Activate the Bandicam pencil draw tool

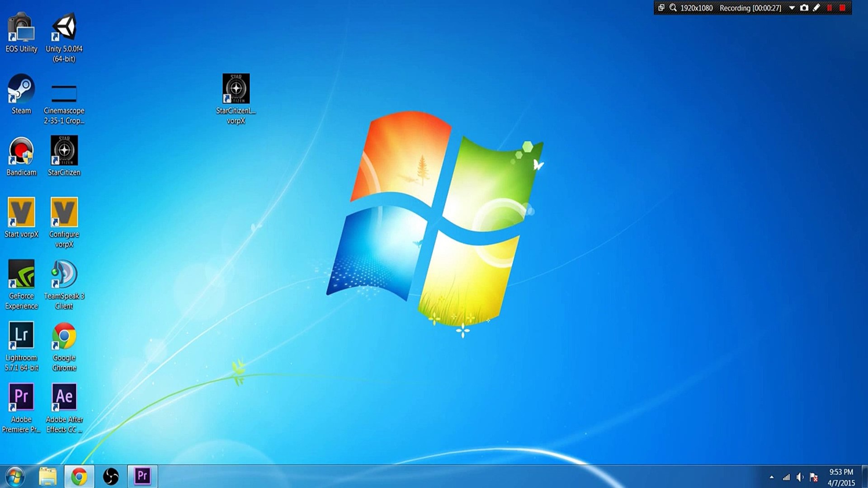click(x=816, y=8)
